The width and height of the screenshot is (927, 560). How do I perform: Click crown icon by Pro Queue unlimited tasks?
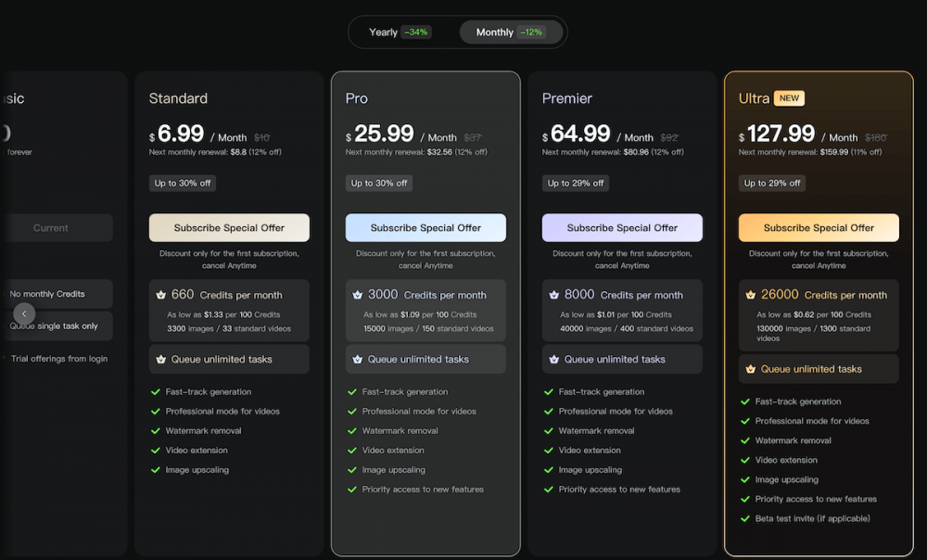(357, 359)
